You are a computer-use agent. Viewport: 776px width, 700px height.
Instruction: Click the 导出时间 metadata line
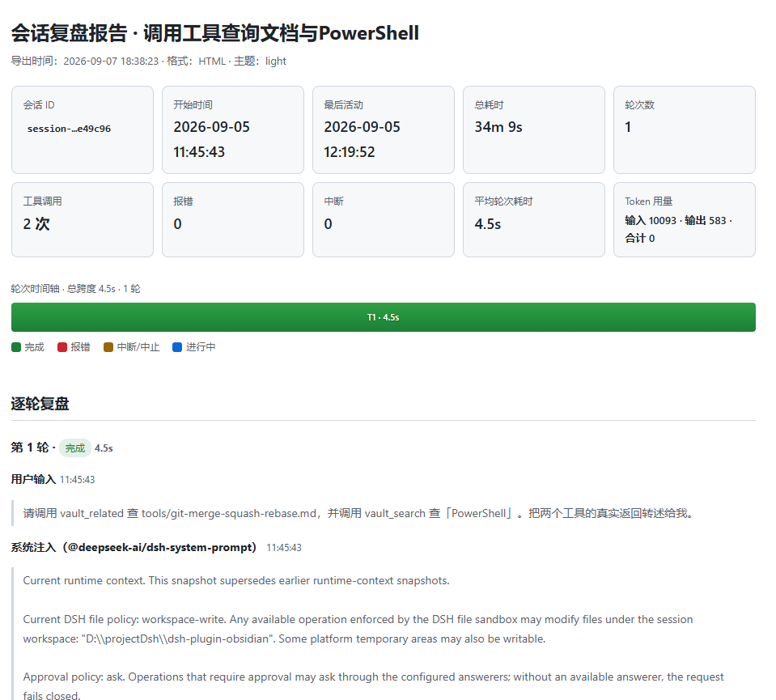click(x=148, y=62)
